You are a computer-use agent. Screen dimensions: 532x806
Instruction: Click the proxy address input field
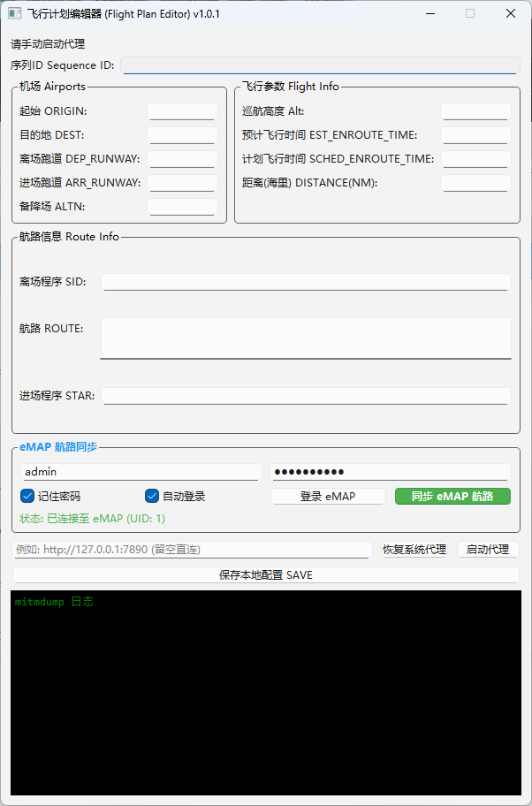(193, 550)
